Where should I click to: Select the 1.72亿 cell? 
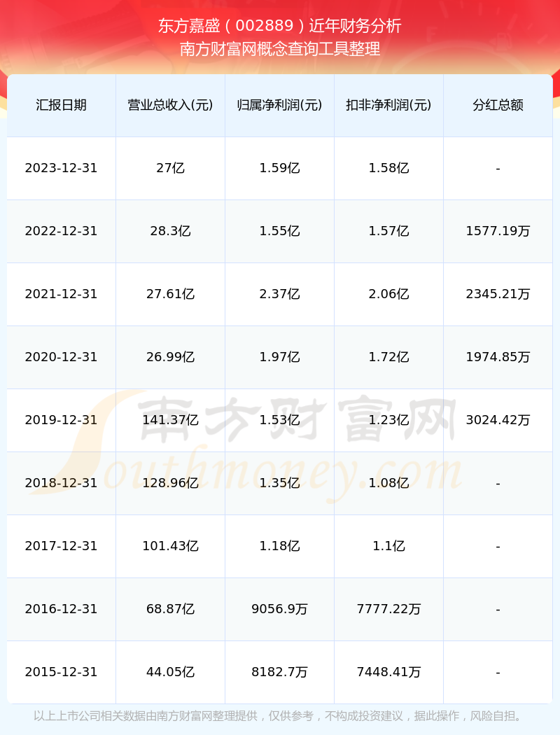[x=388, y=357]
